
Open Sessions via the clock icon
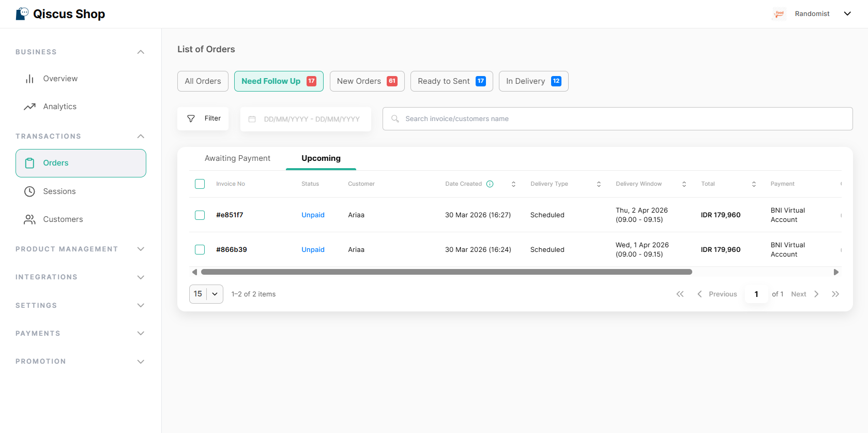tap(29, 191)
